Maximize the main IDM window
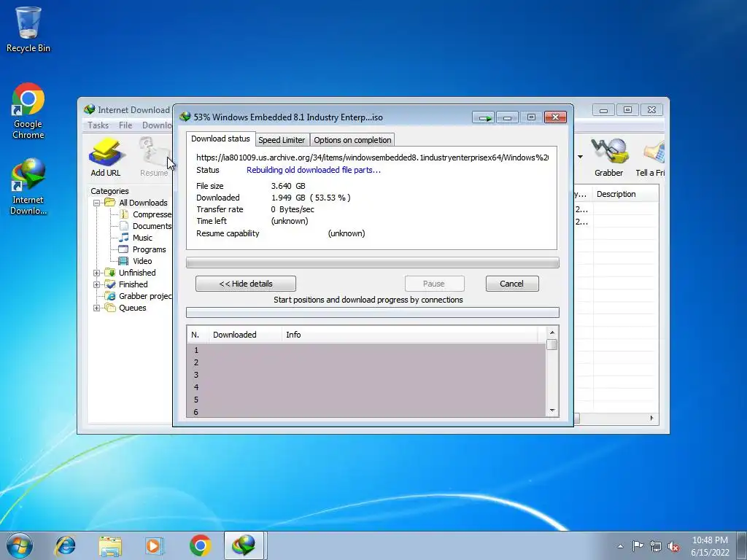The height and width of the screenshot is (560, 747). coord(627,110)
